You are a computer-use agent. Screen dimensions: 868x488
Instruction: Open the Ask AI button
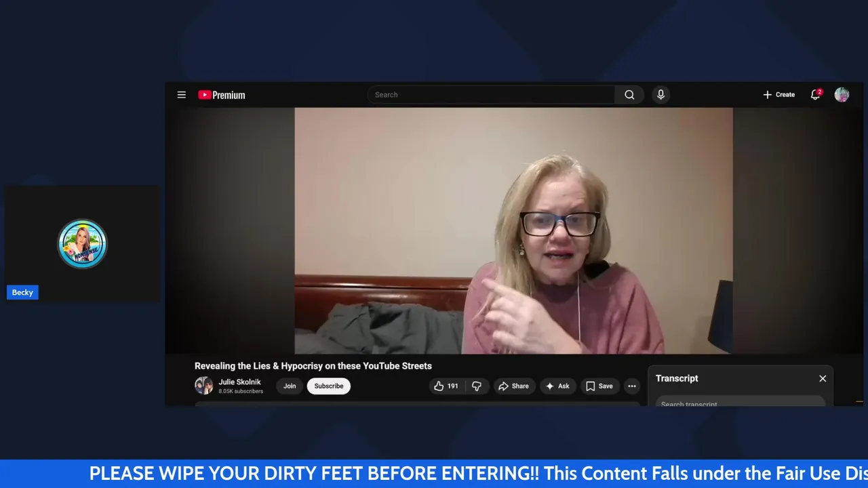point(557,386)
